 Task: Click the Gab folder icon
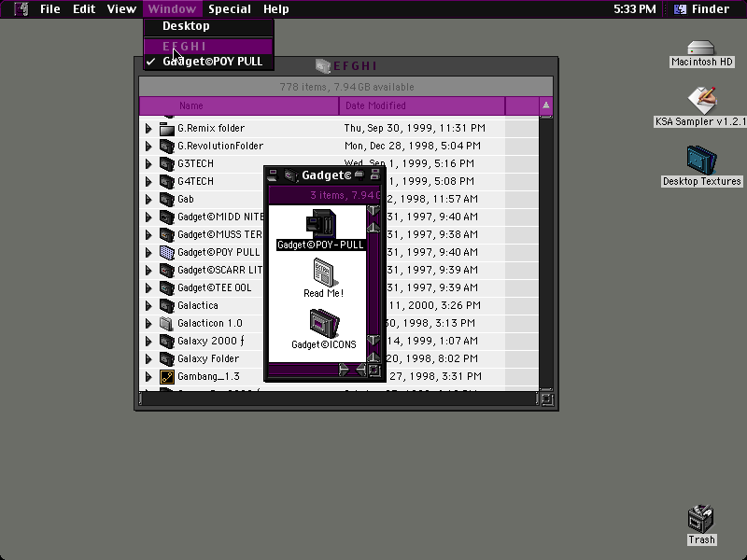click(x=167, y=199)
